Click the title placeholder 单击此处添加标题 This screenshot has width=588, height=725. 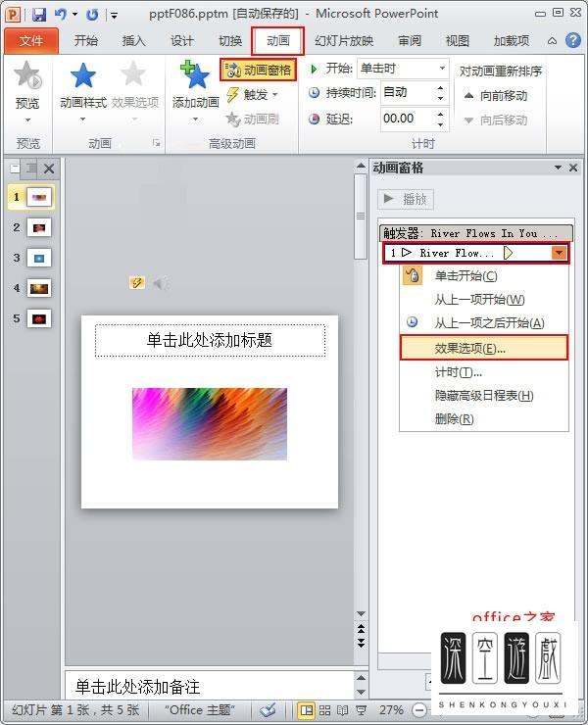[210, 340]
